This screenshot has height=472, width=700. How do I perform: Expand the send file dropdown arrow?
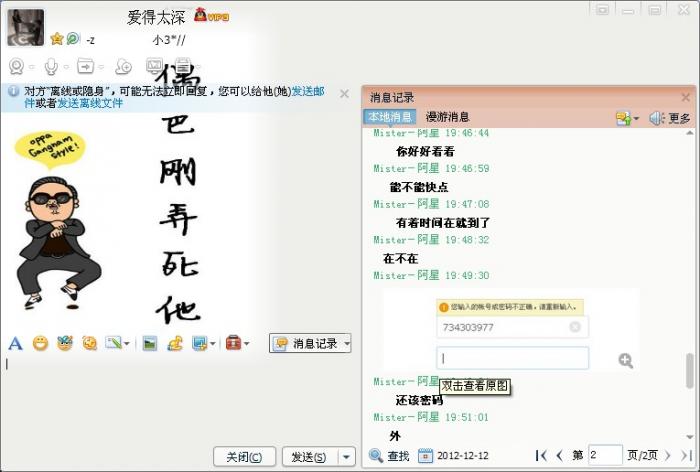coord(101,67)
